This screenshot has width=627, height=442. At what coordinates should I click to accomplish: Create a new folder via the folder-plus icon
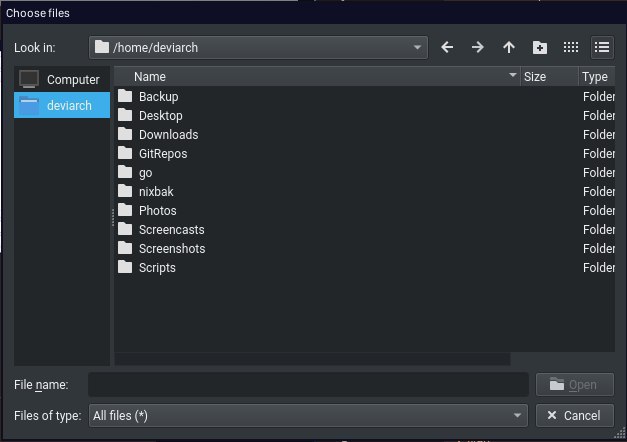[540, 48]
